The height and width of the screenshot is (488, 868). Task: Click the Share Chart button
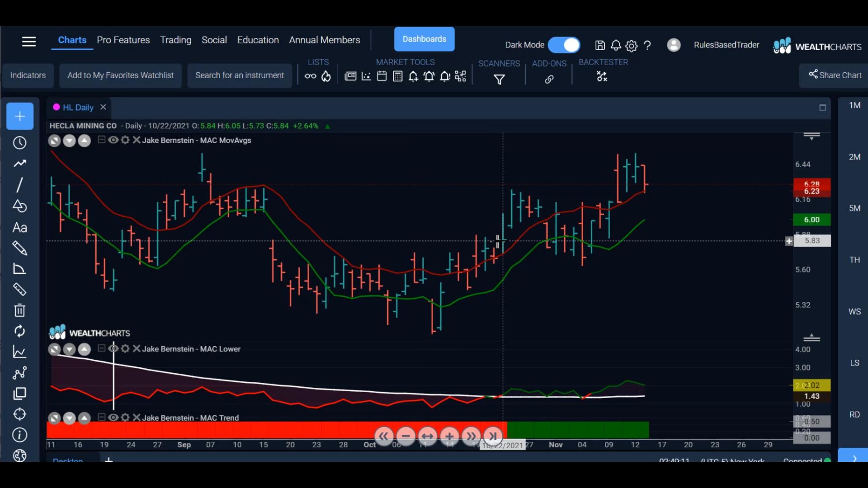tap(835, 75)
